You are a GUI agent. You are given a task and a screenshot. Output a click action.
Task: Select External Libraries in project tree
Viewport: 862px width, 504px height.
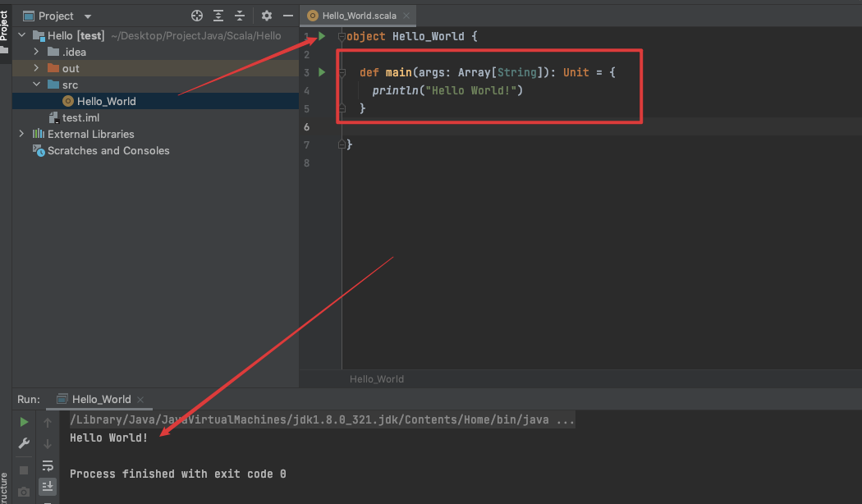[x=156, y=134]
